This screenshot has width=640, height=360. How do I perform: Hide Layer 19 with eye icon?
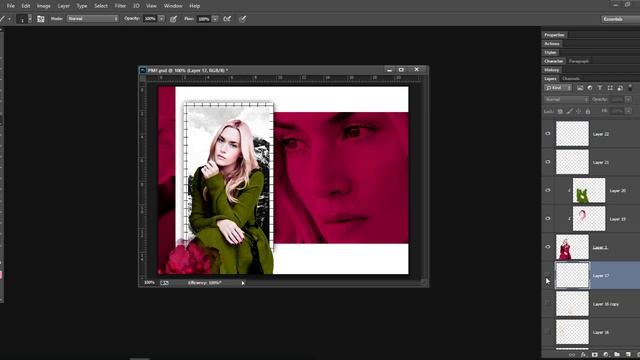point(548,219)
